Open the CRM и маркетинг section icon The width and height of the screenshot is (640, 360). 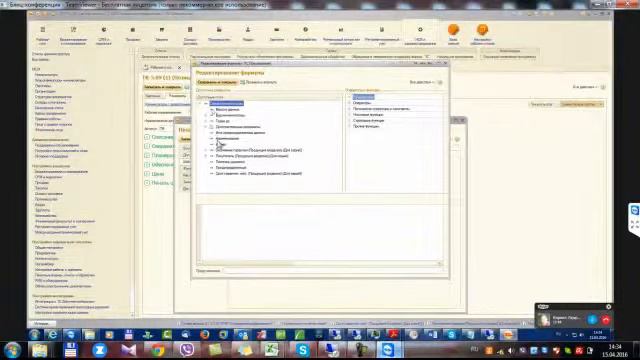(104, 30)
